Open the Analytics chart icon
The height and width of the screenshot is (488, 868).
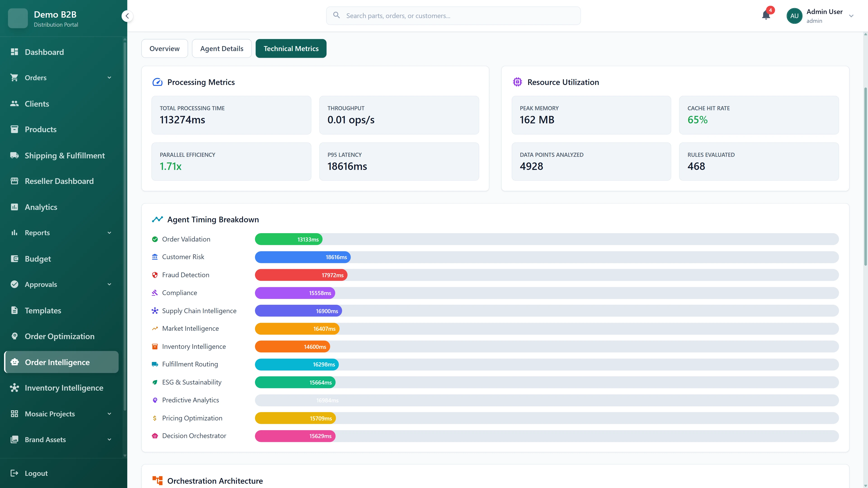tap(14, 207)
